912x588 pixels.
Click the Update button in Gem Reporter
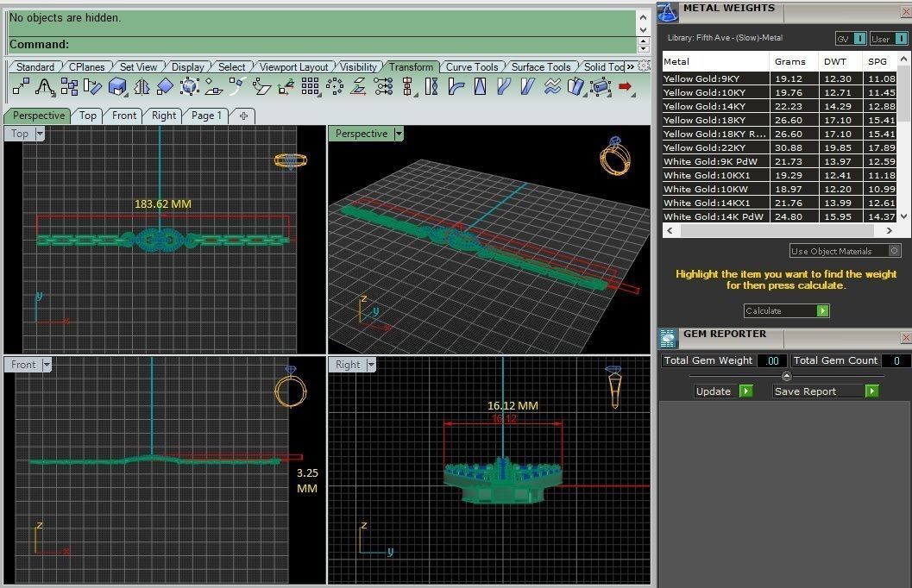coord(724,391)
